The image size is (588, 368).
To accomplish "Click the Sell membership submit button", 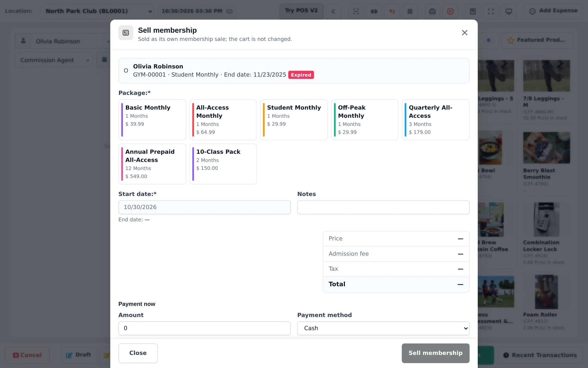I will 436,353.
